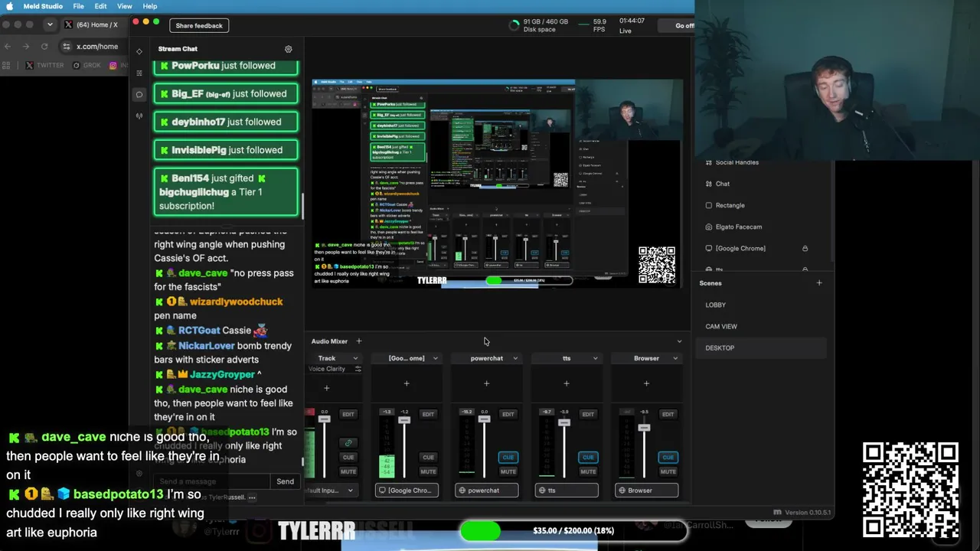Add a new audio track in Audio Mixer
Screen dimensions: 980x551
point(359,341)
